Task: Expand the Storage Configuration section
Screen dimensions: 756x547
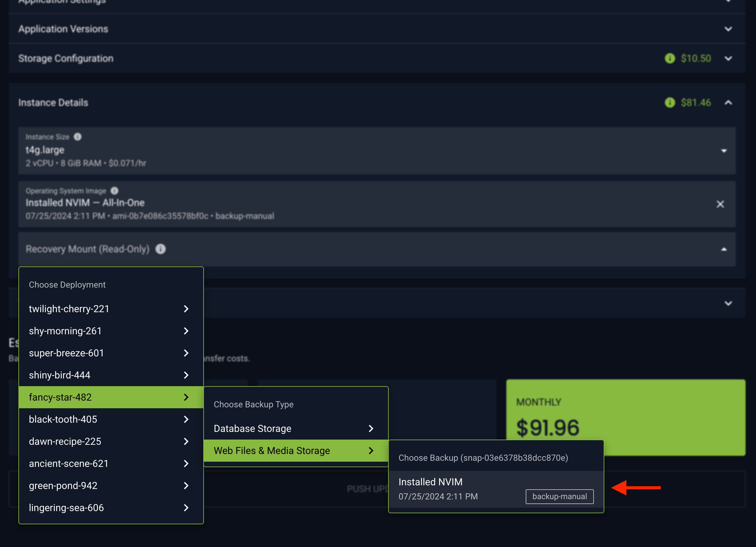Action: 728,59
